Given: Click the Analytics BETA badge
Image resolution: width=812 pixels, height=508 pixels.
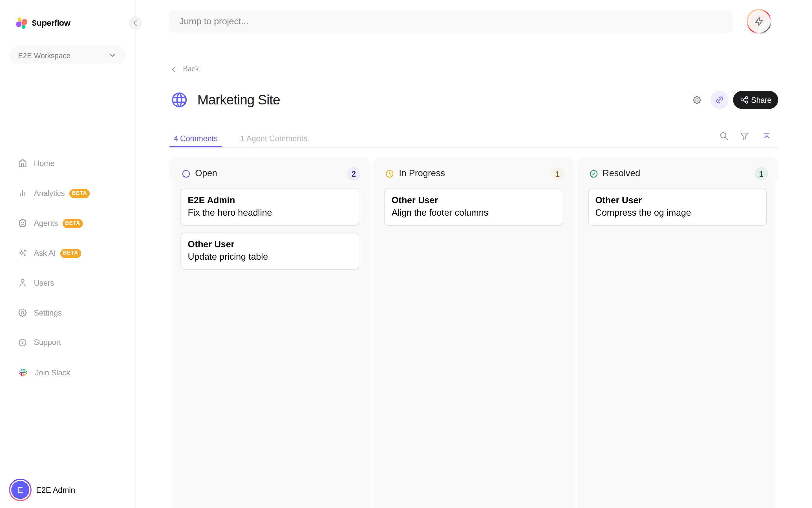Looking at the screenshot, I should (x=79, y=193).
